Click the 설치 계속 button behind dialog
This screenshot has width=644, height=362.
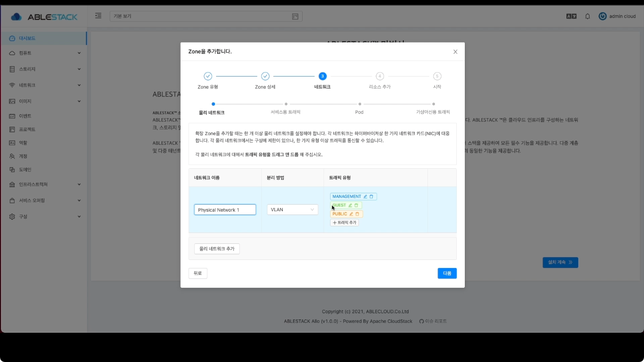coord(560,262)
